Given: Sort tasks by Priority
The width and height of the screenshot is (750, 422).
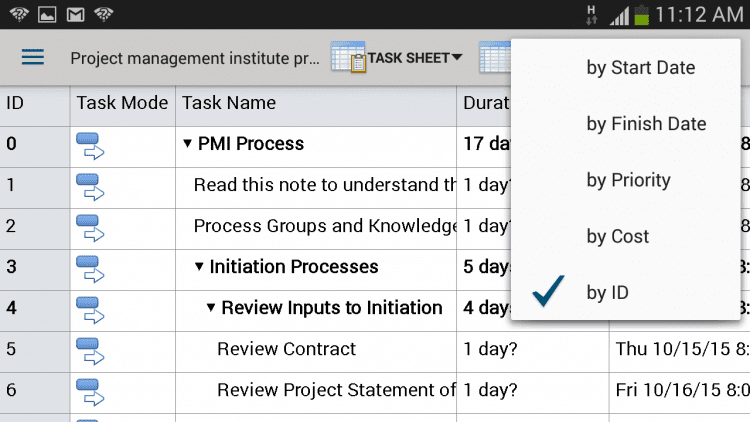Looking at the screenshot, I should point(628,180).
